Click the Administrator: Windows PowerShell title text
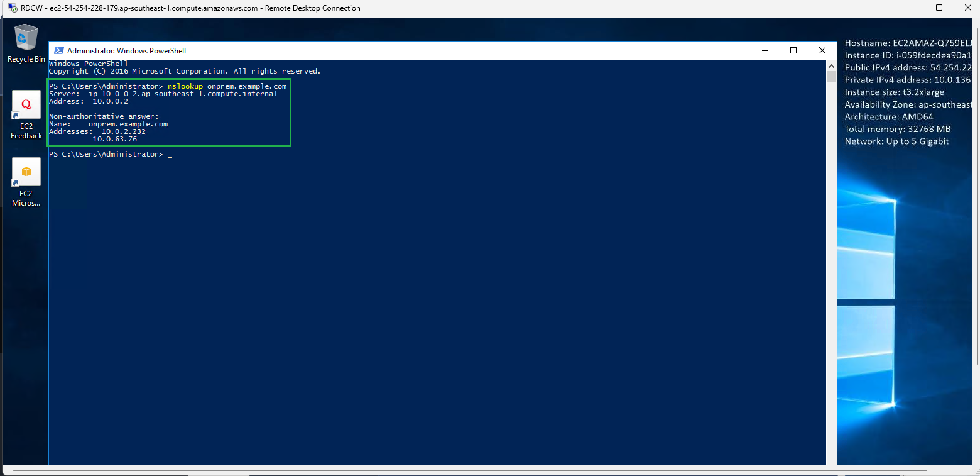The width and height of the screenshot is (980, 476). point(126,51)
